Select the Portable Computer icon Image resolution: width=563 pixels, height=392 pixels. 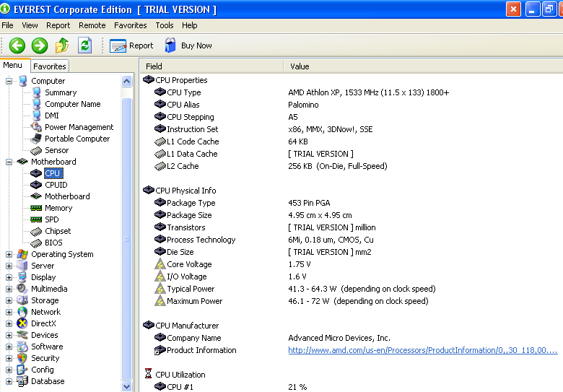(x=36, y=139)
